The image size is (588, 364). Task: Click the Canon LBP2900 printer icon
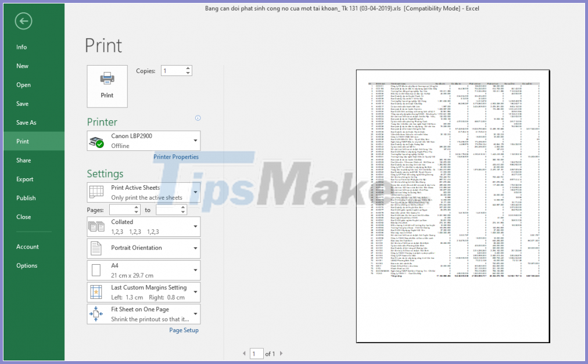tap(98, 141)
